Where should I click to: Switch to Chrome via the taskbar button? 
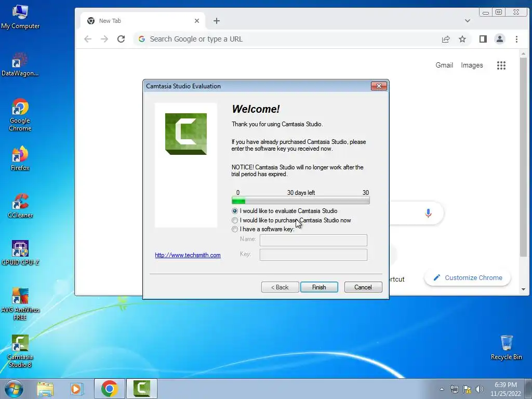pyautogui.click(x=109, y=389)
